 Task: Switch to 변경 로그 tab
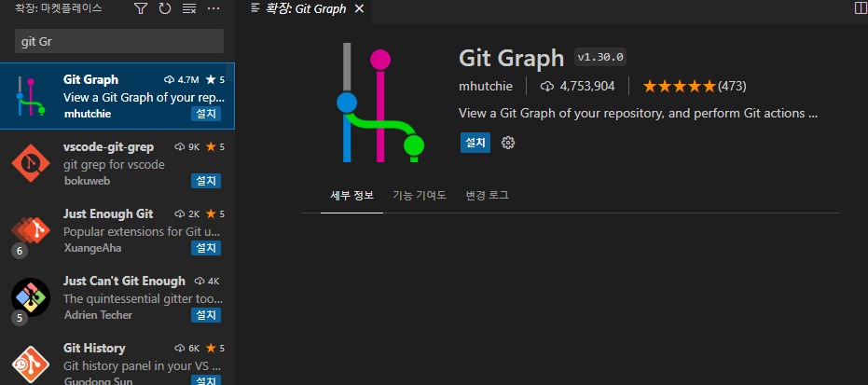pos(487,195)
